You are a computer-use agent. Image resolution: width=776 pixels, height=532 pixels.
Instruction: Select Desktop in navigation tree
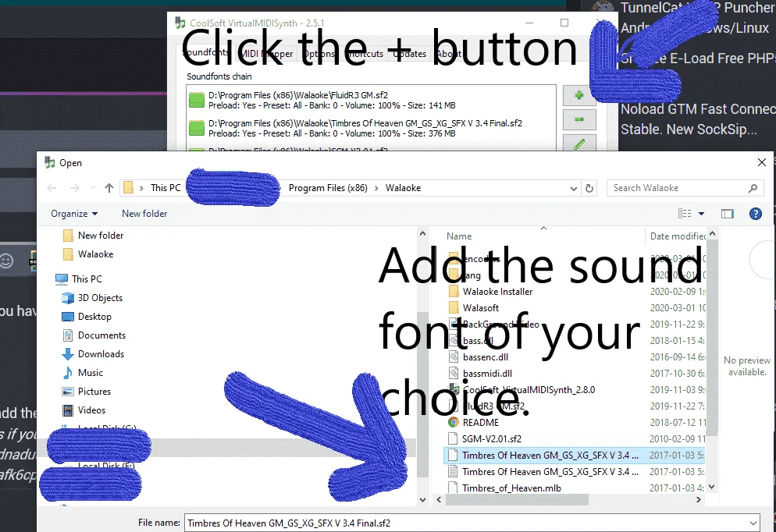click(87, 317)
